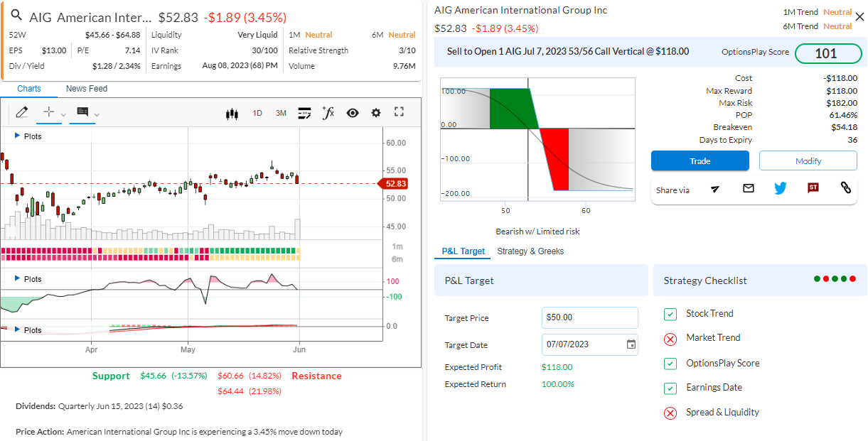Open the chart templates icon
The width and height of the screenshot is (868, 441).
coord(304,113)
